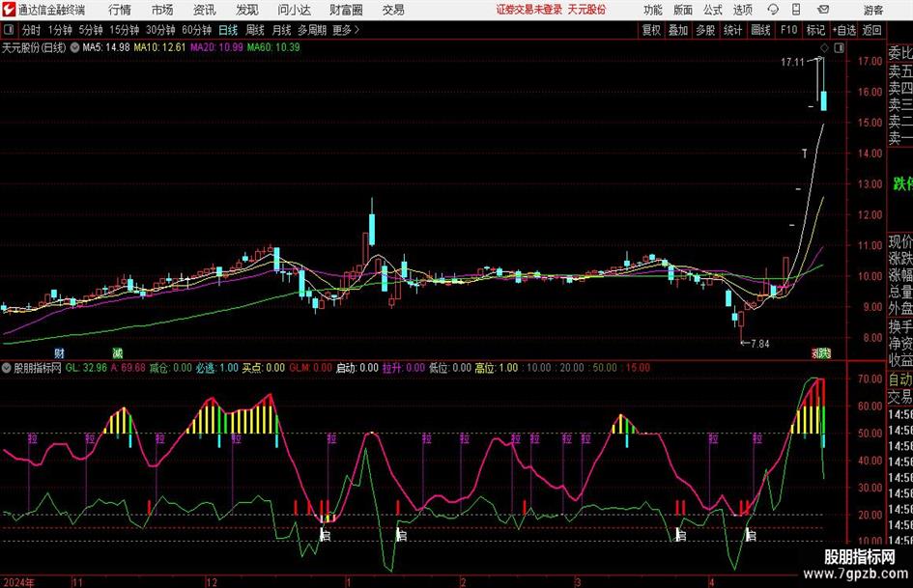The image size is (913, 588).
Task: Toggle 复权 price adjustment
Action: coord(652,30)
